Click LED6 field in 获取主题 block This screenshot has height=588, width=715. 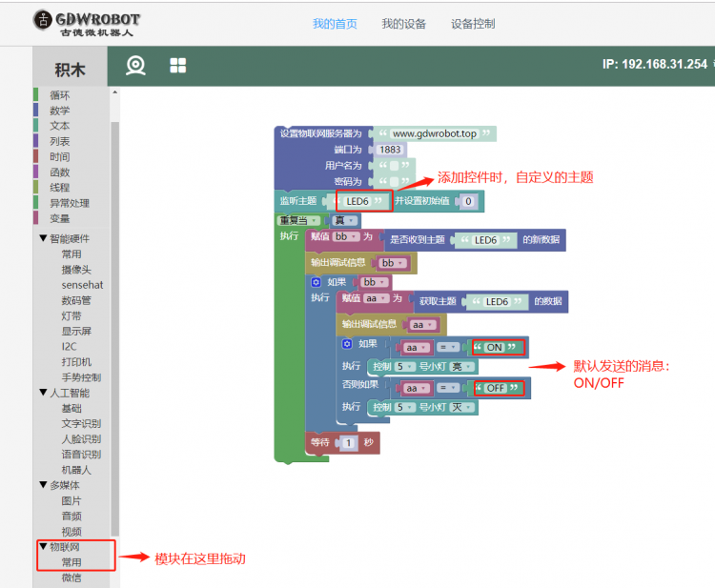tap(497, 302)
